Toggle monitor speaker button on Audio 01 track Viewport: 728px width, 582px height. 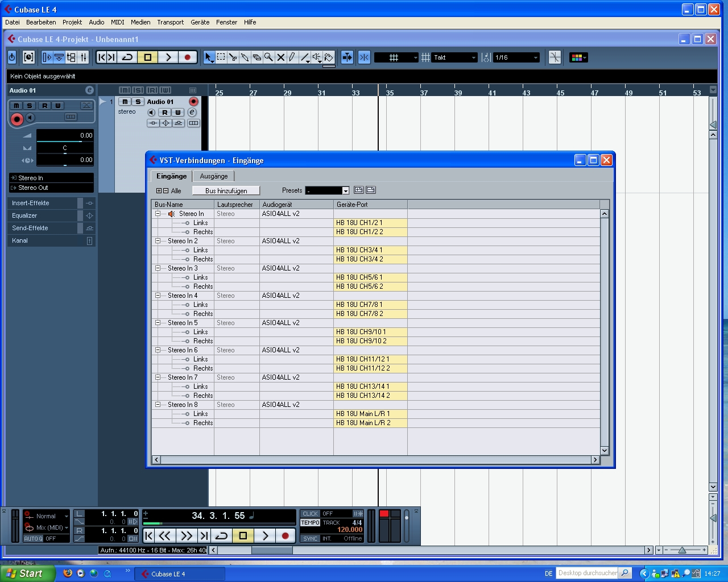[151, 113]
